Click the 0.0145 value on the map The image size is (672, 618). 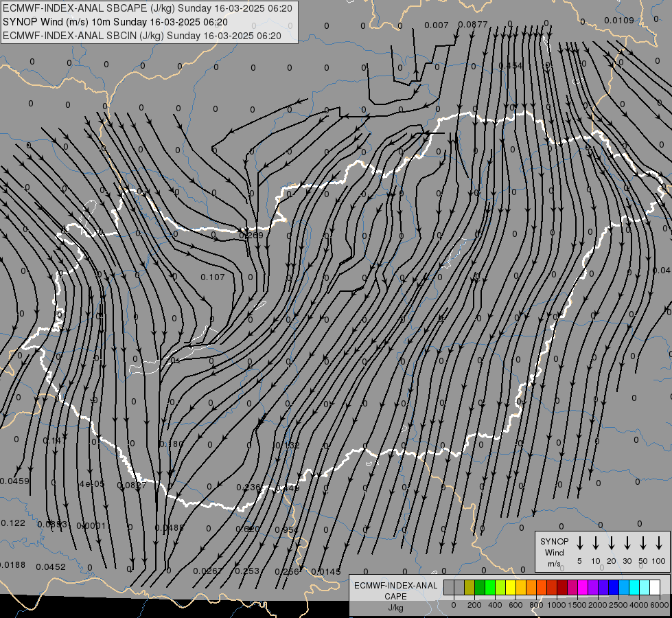(326, 572)
